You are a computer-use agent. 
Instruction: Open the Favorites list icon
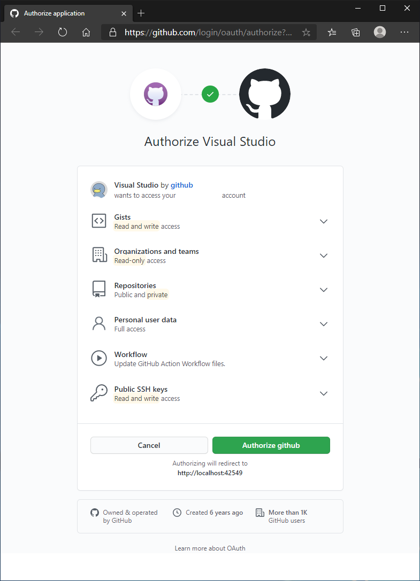(332, 33)
